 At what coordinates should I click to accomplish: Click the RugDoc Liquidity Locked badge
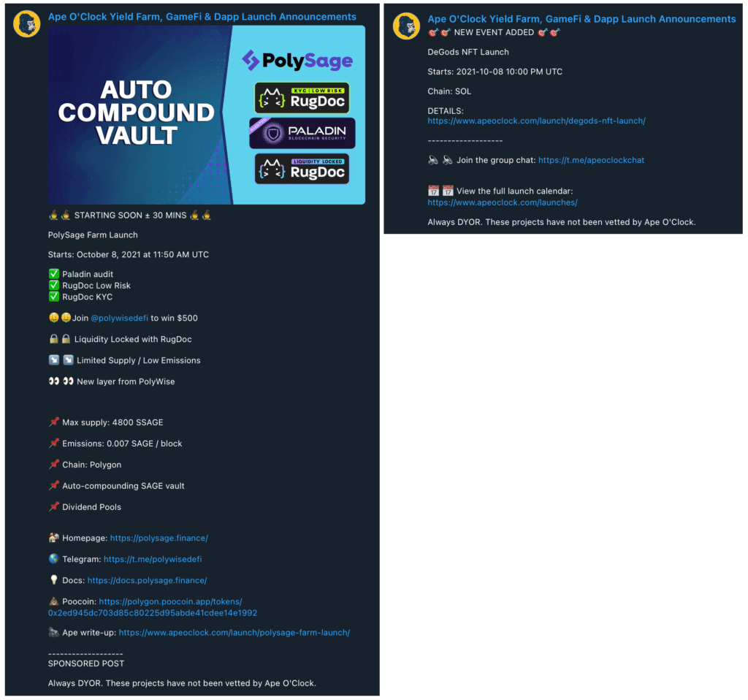pyautogui.click(x=302, y=169)
